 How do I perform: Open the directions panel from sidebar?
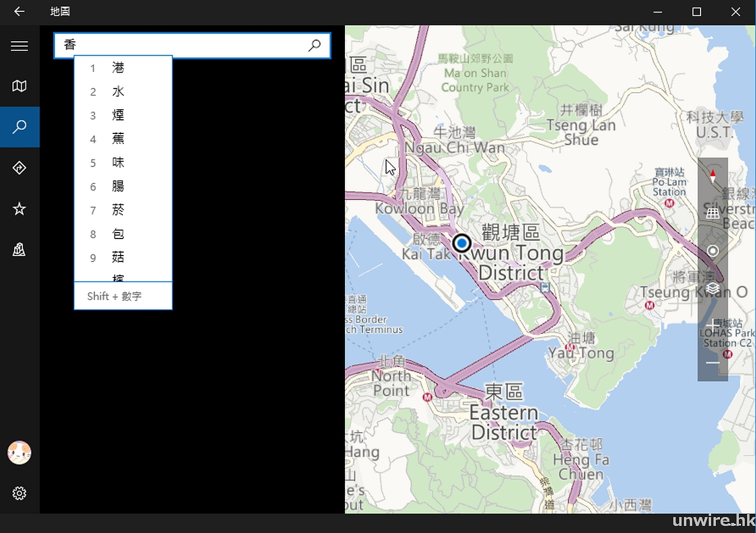pos(19,168)
